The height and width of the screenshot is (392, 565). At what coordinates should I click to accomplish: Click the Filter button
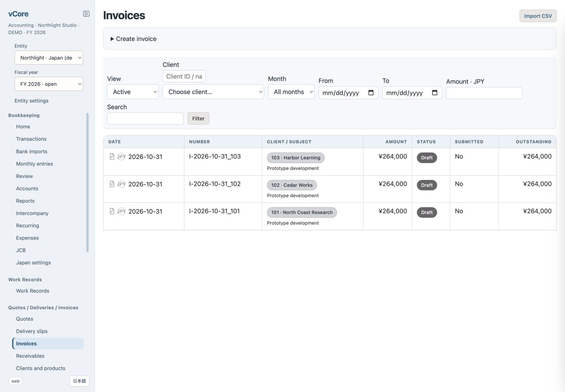(x=198, y=118)
